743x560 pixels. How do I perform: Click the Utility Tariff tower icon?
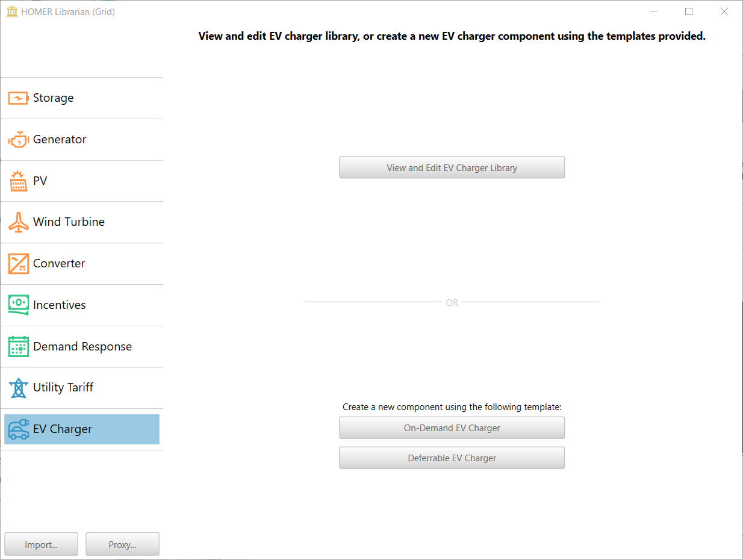(x=18, y=388)
